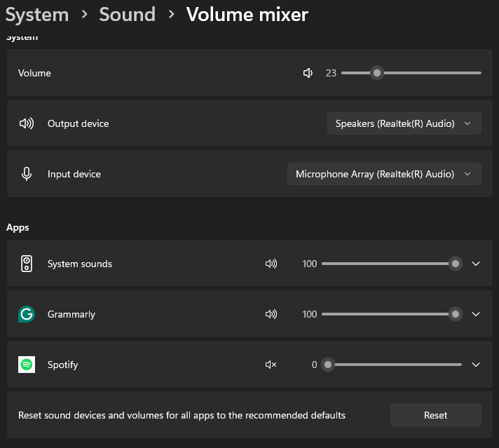Expand the Grammarly app options chevron
Viewport: 499px width, 448px height.
(x=476, y=314)
